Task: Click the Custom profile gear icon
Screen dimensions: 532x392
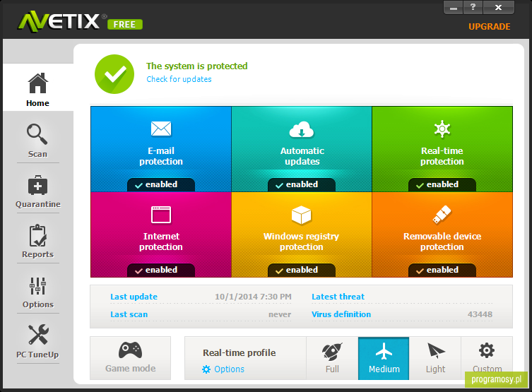Action: (x=487, y=350)
